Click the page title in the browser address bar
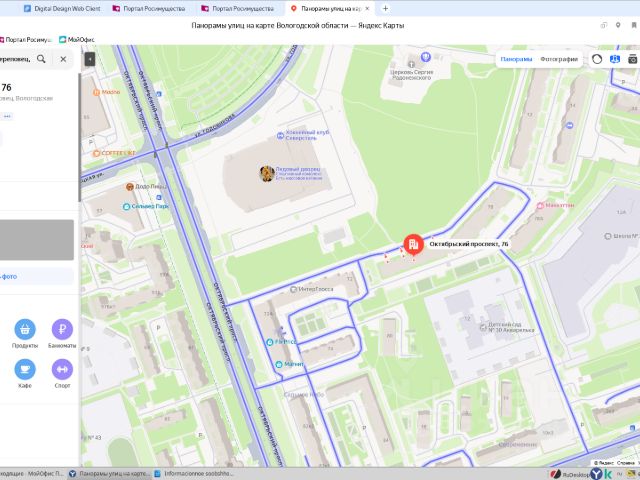 tap(298, 25)
